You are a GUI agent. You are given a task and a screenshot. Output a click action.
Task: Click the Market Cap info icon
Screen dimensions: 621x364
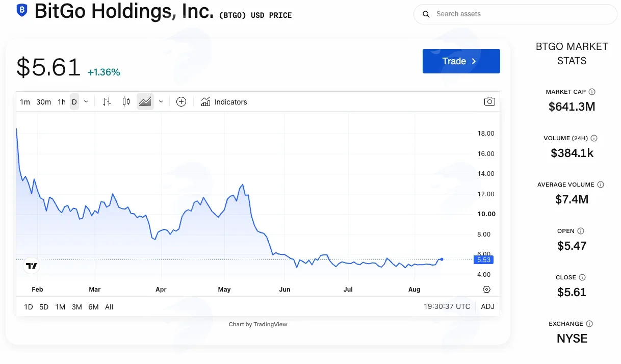pyautogui.click(x=592, y=92)
